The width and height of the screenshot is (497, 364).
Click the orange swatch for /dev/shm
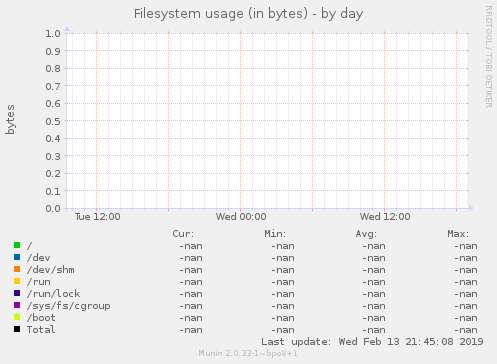pos(17,269)
